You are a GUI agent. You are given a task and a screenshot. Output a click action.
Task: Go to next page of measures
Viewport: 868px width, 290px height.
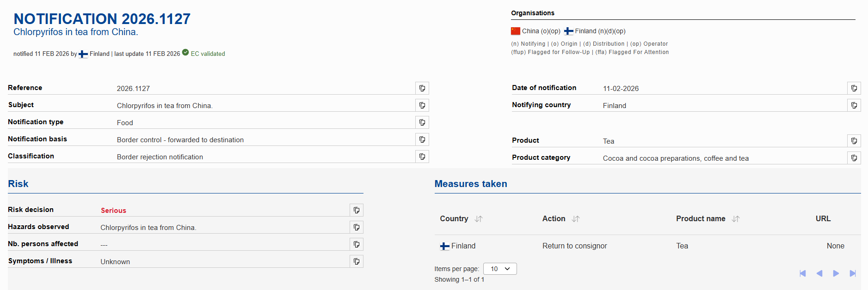pyautogui.click(x=836, y=273)
